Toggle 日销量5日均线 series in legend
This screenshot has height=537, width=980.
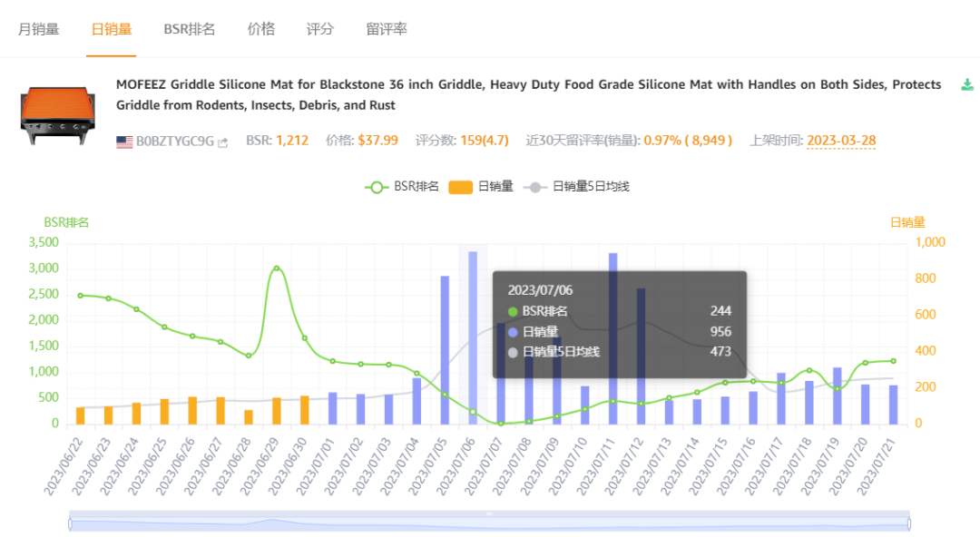[576, 187]
